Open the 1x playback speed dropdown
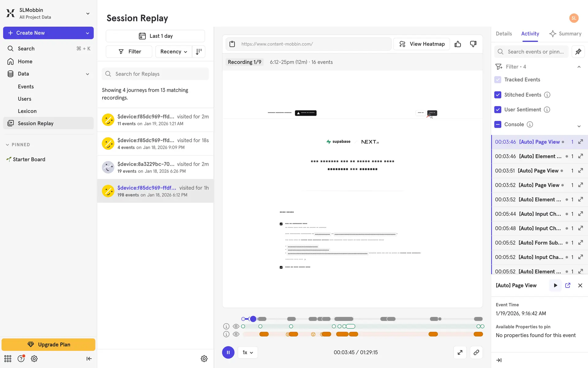 (x=247, y=352)
